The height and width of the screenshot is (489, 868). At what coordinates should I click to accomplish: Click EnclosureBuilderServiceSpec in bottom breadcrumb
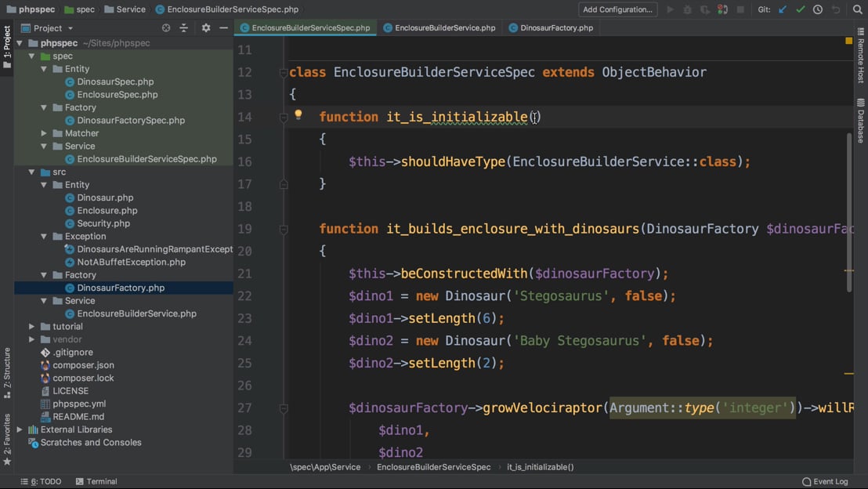tap(433, 467)
